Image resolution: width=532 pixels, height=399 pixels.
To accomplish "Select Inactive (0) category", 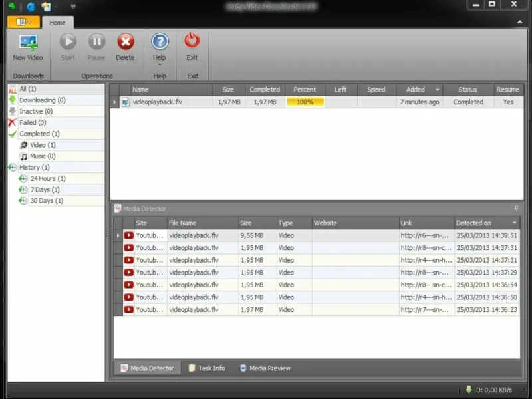I will point(57,111).
